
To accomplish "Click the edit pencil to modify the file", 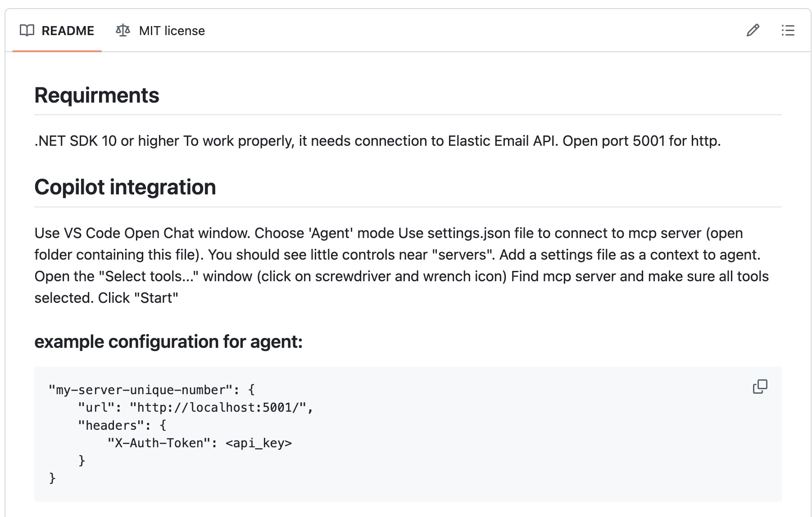I will tap(753, 31).
